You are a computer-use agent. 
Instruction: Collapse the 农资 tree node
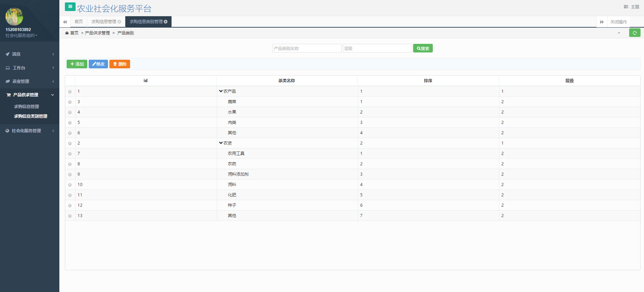point(221,143)
